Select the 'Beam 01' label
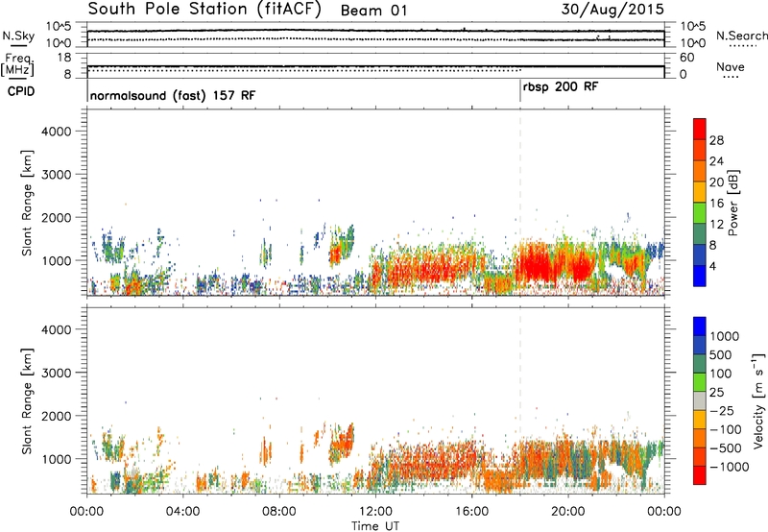This screenshot has width=768, height=532. pyautogui.click(x=373, y=11)
